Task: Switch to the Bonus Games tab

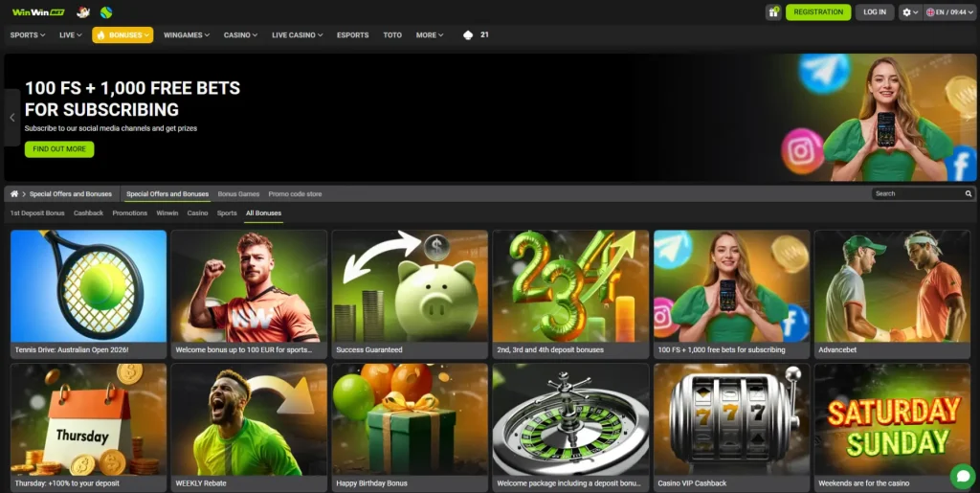Action: 238,193
